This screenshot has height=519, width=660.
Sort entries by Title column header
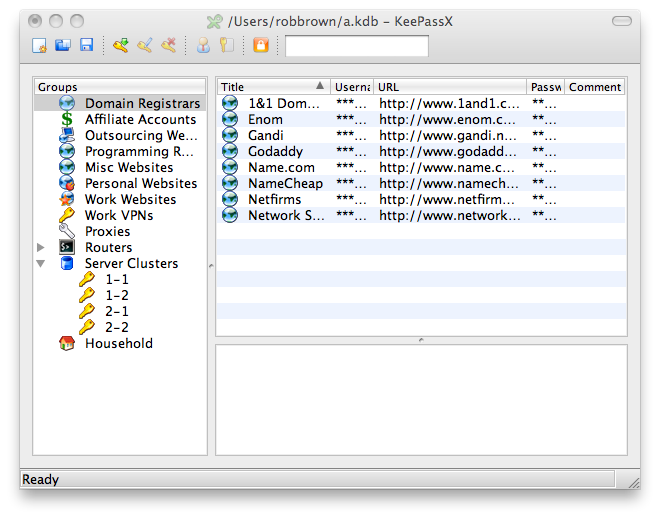pos(274,87)
